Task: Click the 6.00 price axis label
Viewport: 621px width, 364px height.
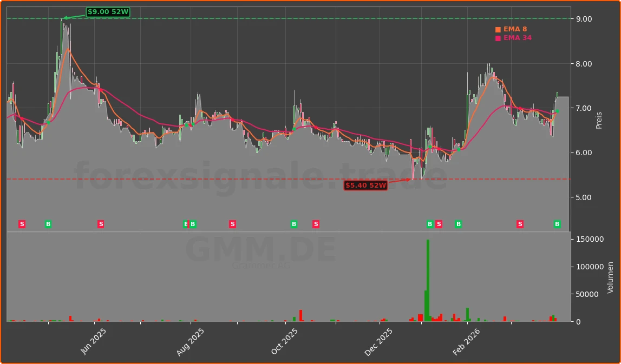Action: pyautogui.click(x=585, y=153)
